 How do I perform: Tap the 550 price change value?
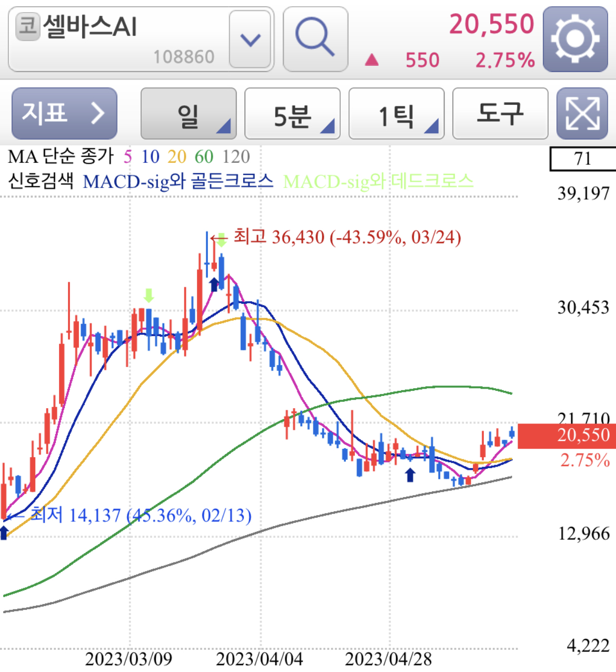pyautogui.click(x=422, y=60)
